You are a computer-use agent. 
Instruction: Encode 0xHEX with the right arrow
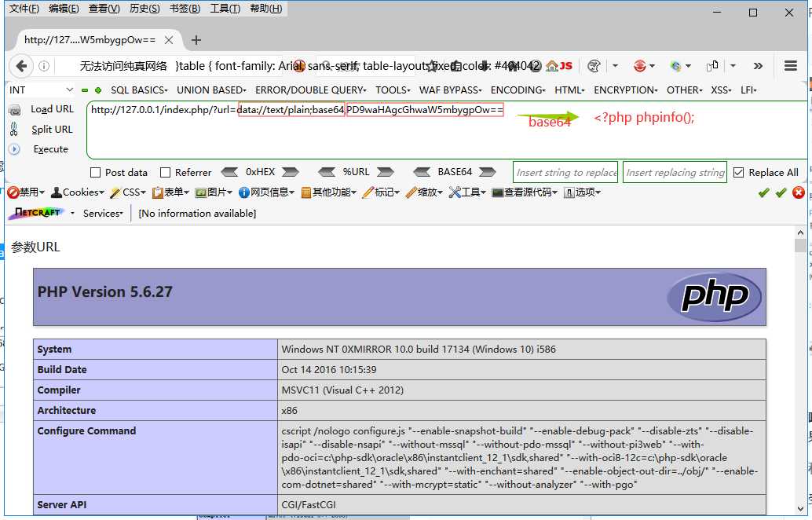(291, 172)
